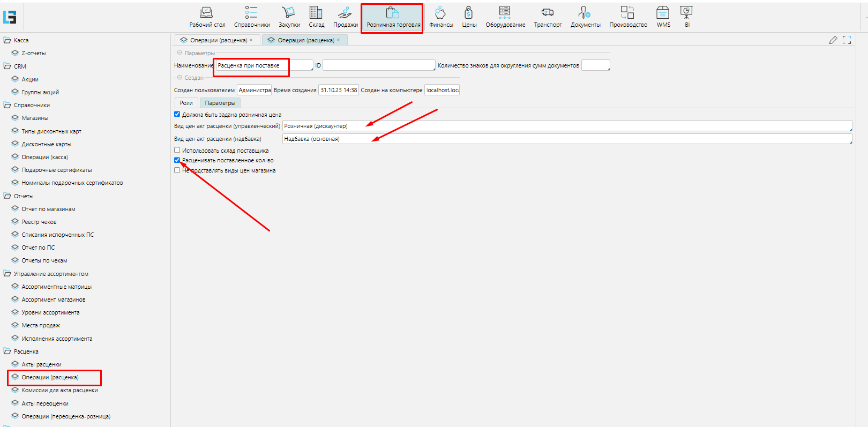Click the Наименование input field
This screenshot has height=427, width=868.
(264, 65)
